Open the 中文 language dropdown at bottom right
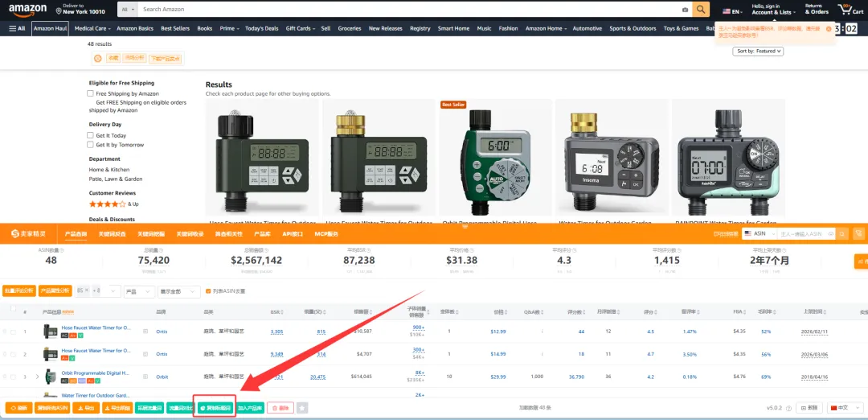The image size is (868, 420). tap(844, 408)
